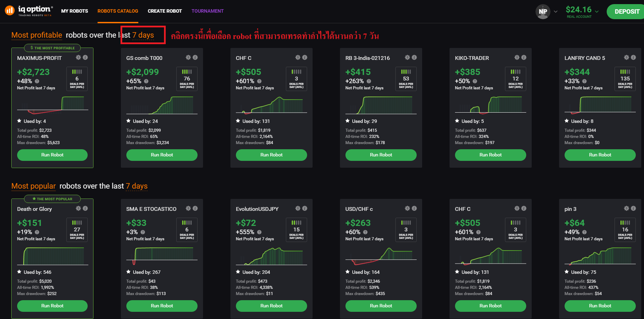This screenshot has width=644, height=319.
Task: Click THE MOST POPULAR badge
Action: 52,199
